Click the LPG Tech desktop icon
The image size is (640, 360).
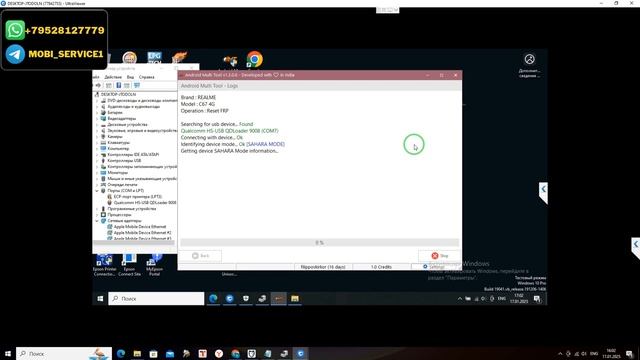pyautogui.click(x=154, y=58)
